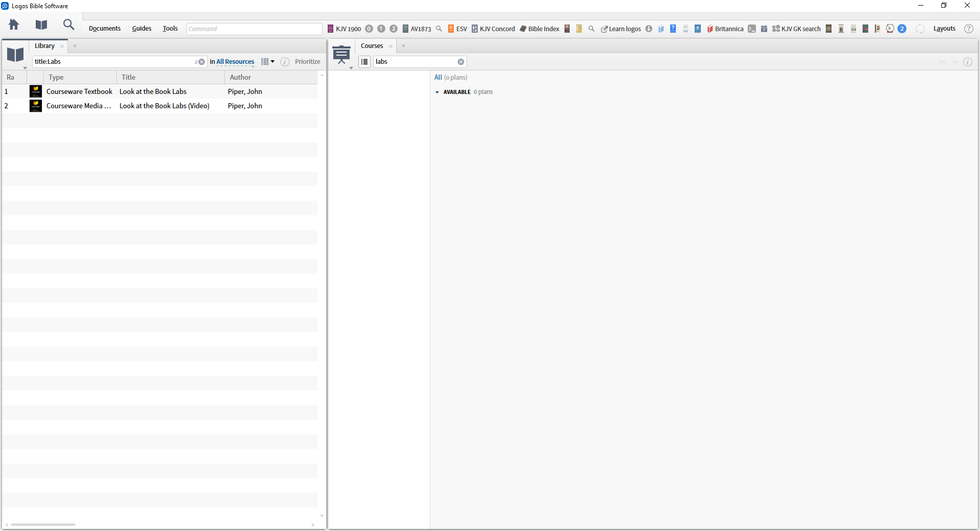Close the Library tab
Screen dimensions: 980x531
[62, 46]
